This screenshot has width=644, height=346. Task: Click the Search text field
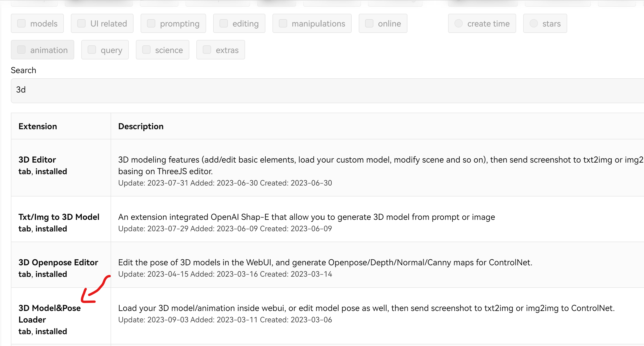point(325,90)
